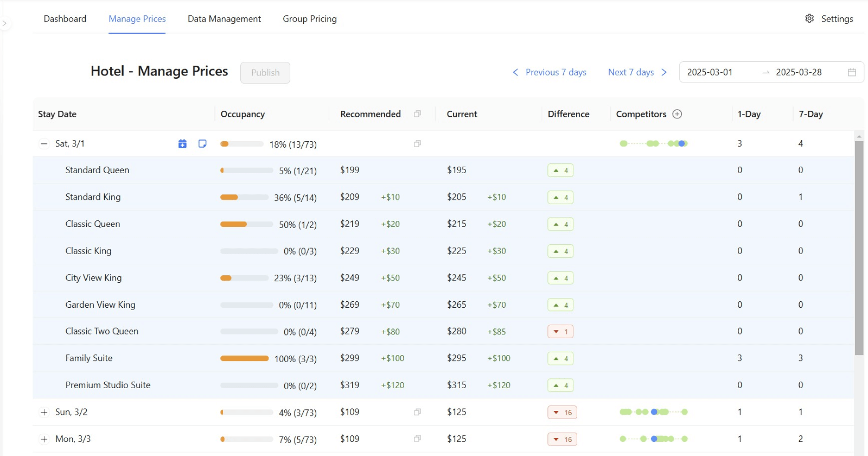Open the date range calendar icon
The height and width of the screenshot is (456, 868).
pos(852,72)
